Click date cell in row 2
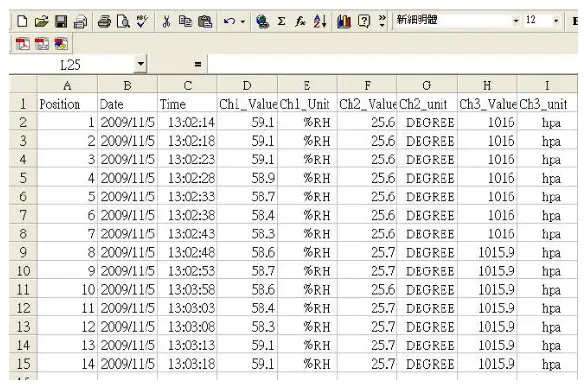The image size is (584, 385). pyautogui.click(x=127, y=122)
